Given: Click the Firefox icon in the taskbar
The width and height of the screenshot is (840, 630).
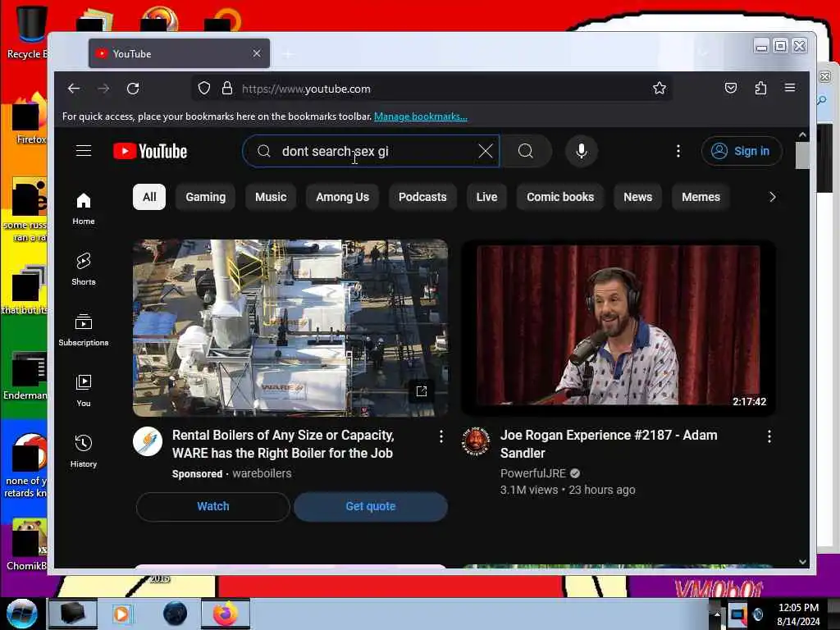Looking at the screenshot, I should point(226,614).
